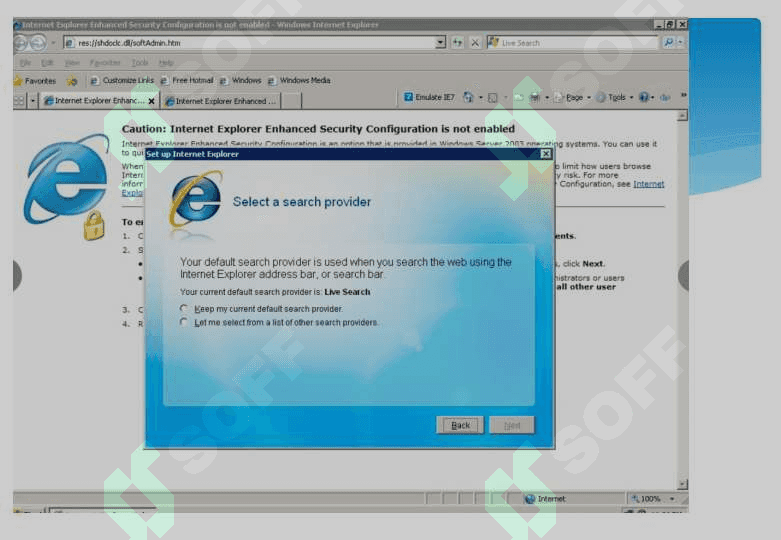Open the Customize Links favorite
This screenshot has height=540, width=781.
pos(122,80)
